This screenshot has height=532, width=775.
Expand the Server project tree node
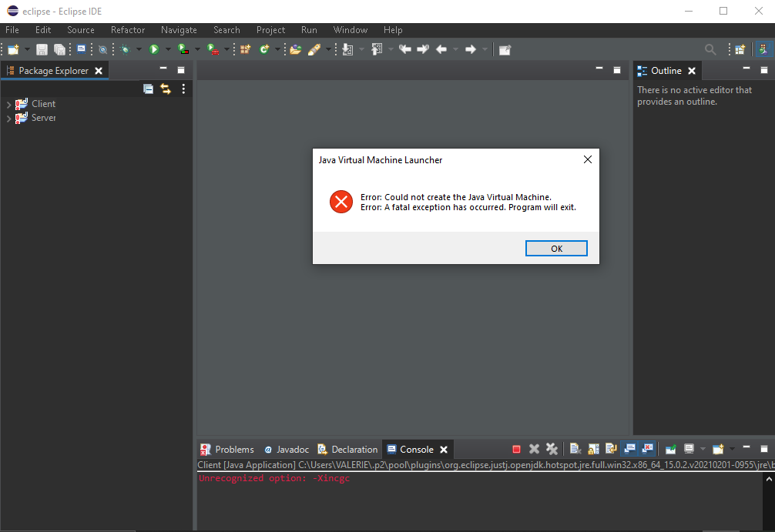(x=8, y=119)
